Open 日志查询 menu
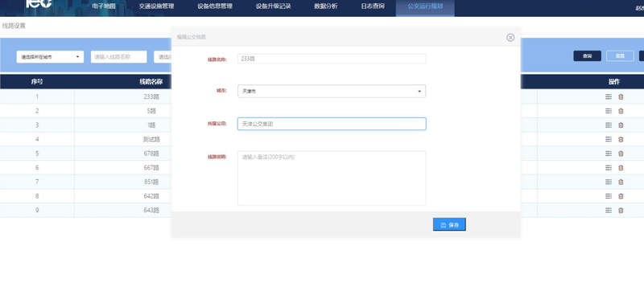The height and width of the screenshot is (295, 644). pos(373,6)
